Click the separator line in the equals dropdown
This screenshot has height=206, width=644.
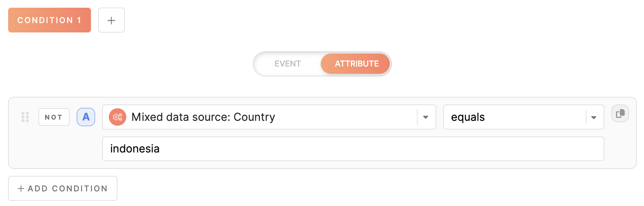click(x=586, y=117)
